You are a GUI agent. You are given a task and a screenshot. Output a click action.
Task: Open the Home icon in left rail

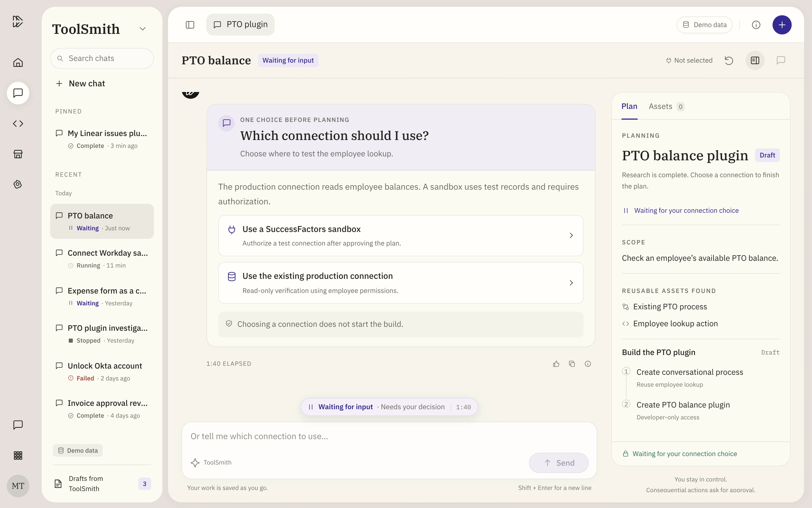[18, 62]
